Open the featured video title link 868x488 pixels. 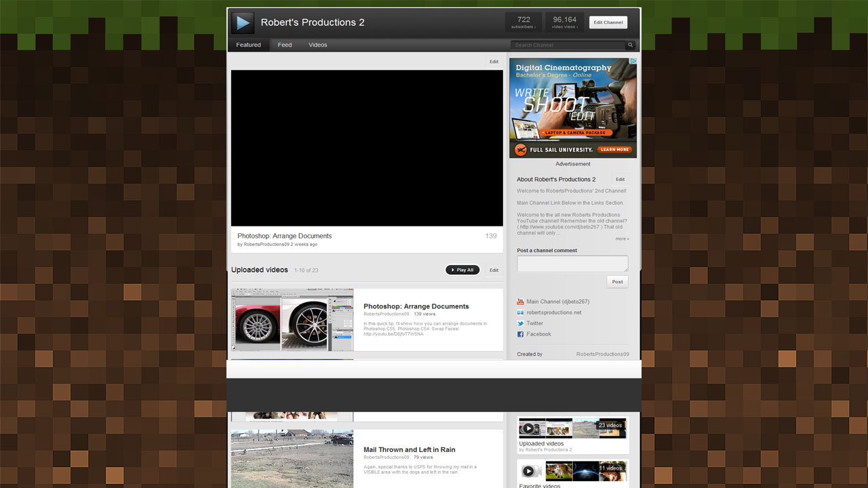click(284, 236)
